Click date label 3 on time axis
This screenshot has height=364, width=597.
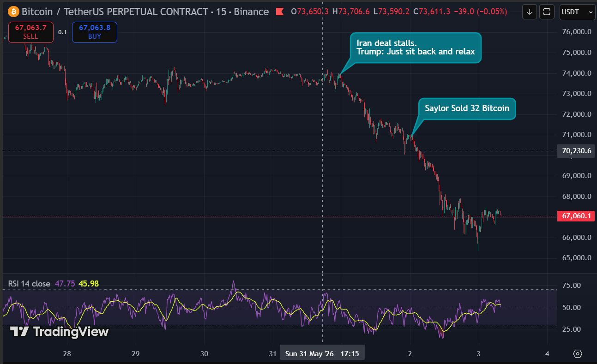479,354
